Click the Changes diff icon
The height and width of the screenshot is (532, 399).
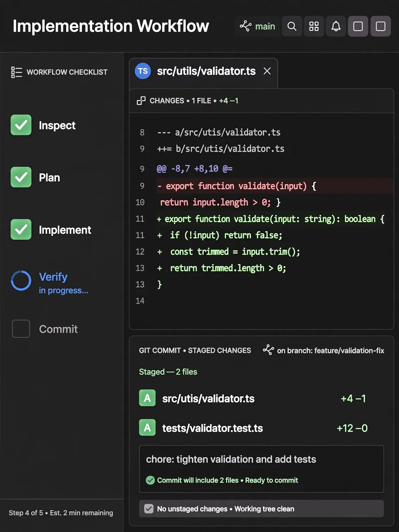[141, 101]
